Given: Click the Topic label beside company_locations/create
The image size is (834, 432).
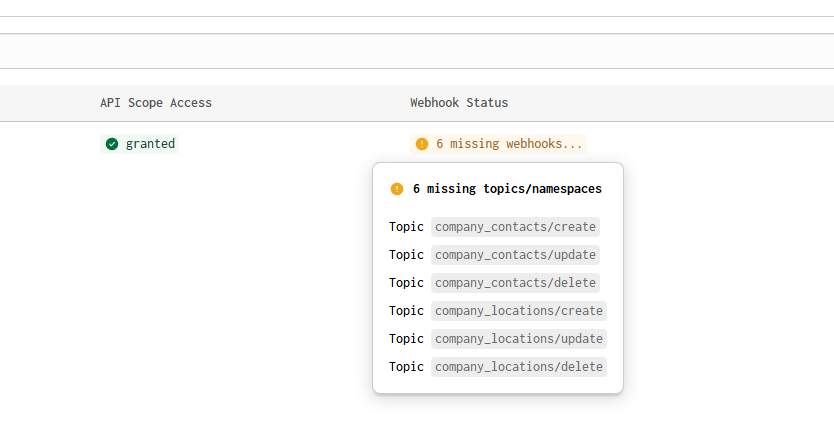Looking at the screenshot, I should [x=406, y=311].
